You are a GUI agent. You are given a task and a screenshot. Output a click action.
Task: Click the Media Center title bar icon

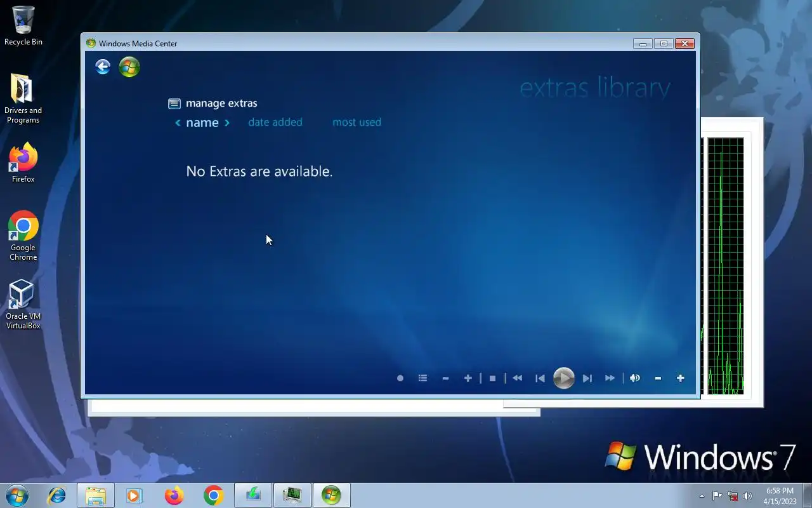click(x=91, y=43)
